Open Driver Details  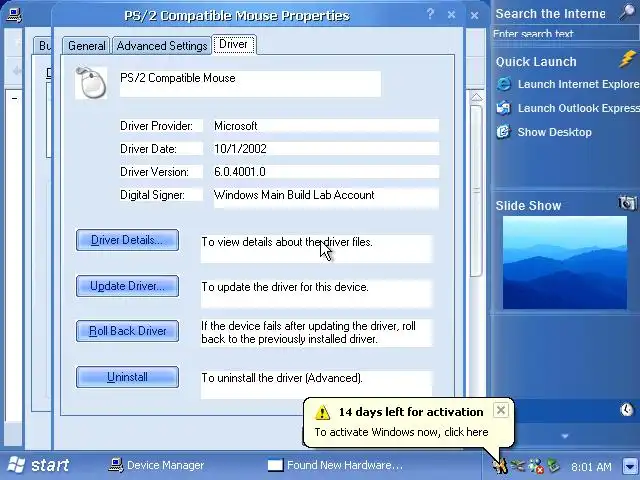(x=127, y=240)
